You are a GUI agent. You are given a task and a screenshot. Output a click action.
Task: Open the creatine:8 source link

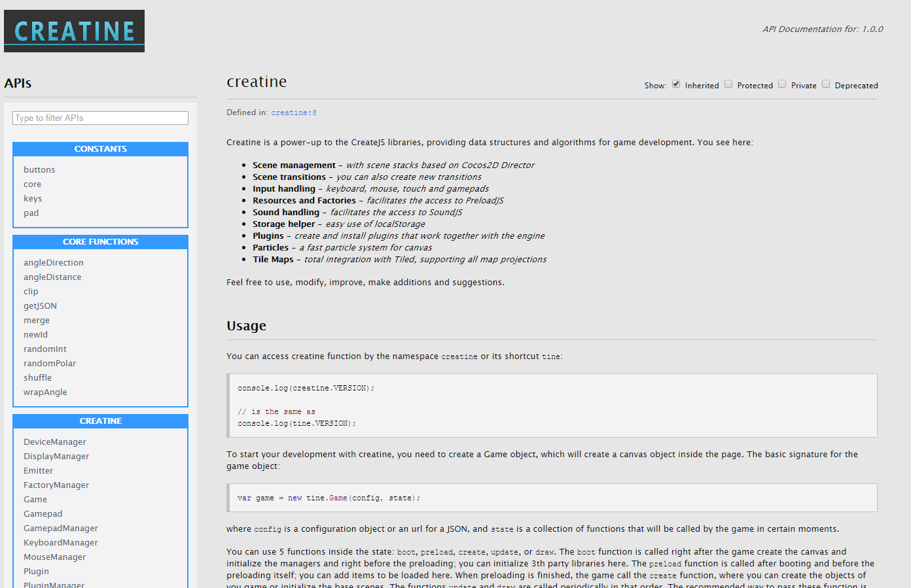[293, 112]
